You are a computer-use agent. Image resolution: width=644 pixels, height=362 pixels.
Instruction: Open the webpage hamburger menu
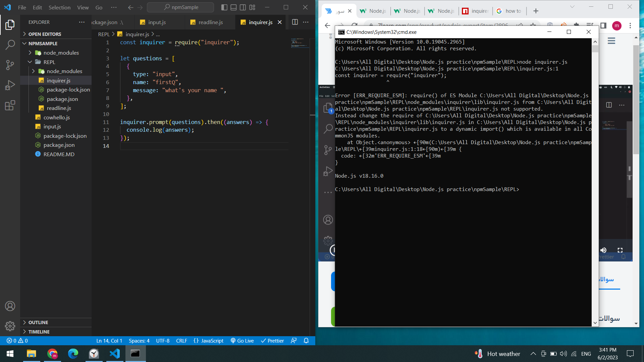(x=611, y=41)
